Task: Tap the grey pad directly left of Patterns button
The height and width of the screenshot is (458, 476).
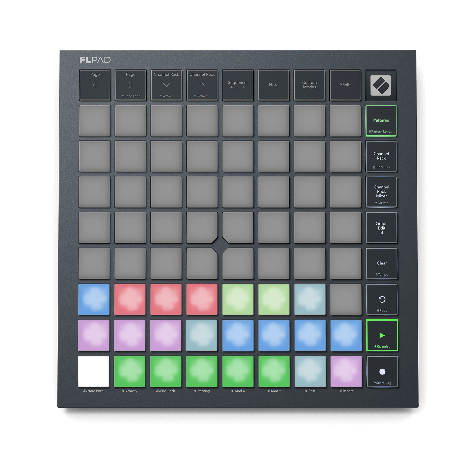Action: click(345, 121)
